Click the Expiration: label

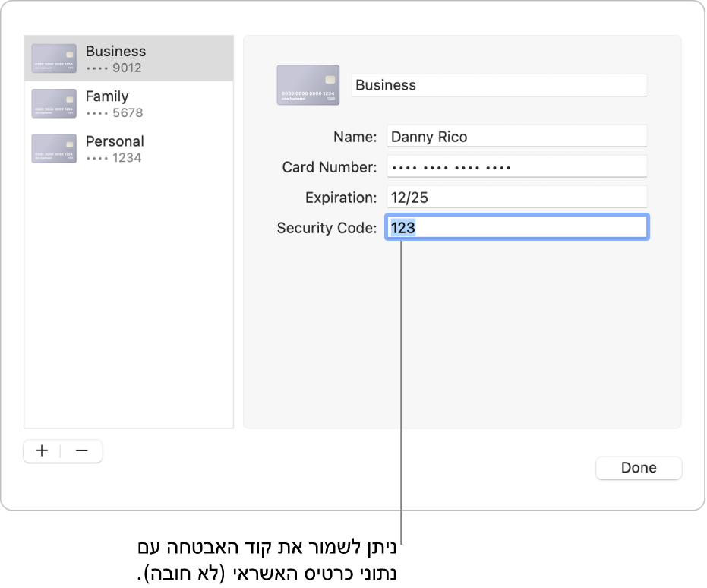click(x=341, y=198)
